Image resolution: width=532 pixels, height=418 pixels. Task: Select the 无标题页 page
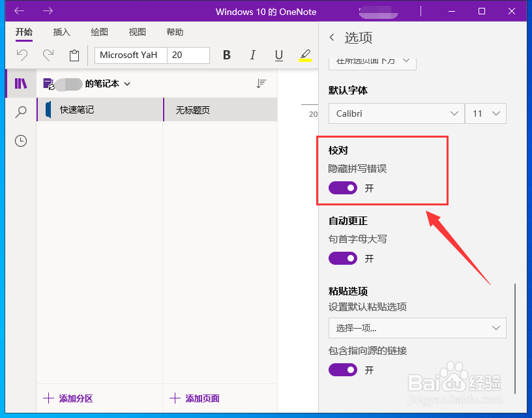(x=220, y=110)
